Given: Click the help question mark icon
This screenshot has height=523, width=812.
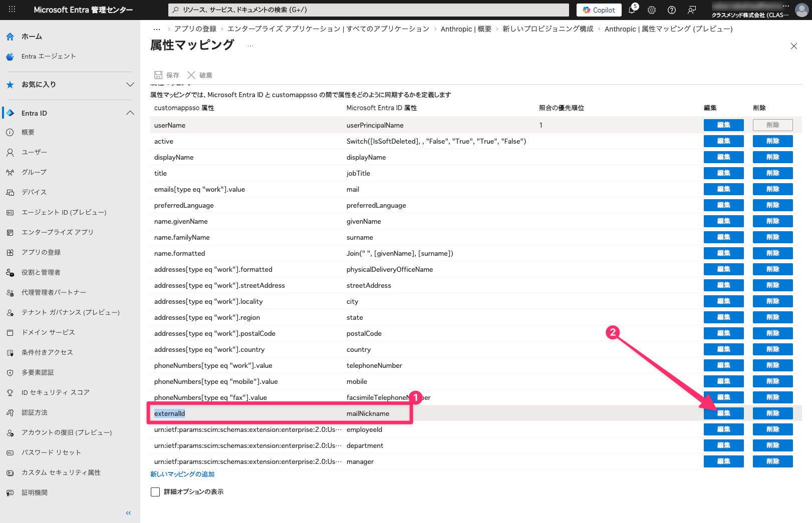Looking at the screenshot, I should (x=672, y=10).
